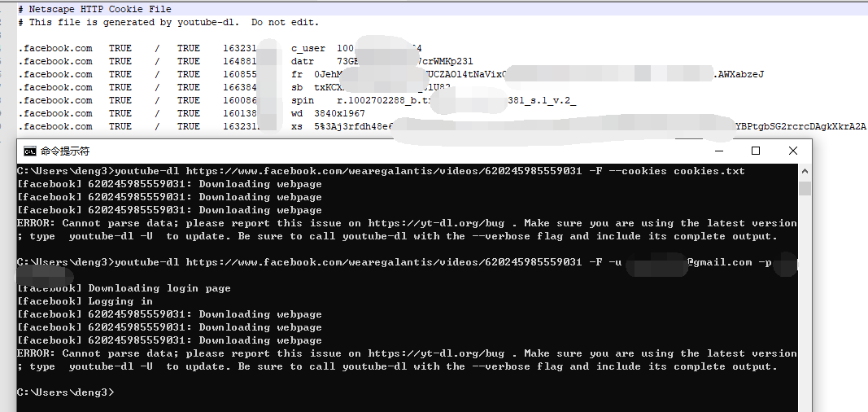Click the '[facebook] Downloading login page' line
This screenshot has width=868, height=412.
coord(124,288)
